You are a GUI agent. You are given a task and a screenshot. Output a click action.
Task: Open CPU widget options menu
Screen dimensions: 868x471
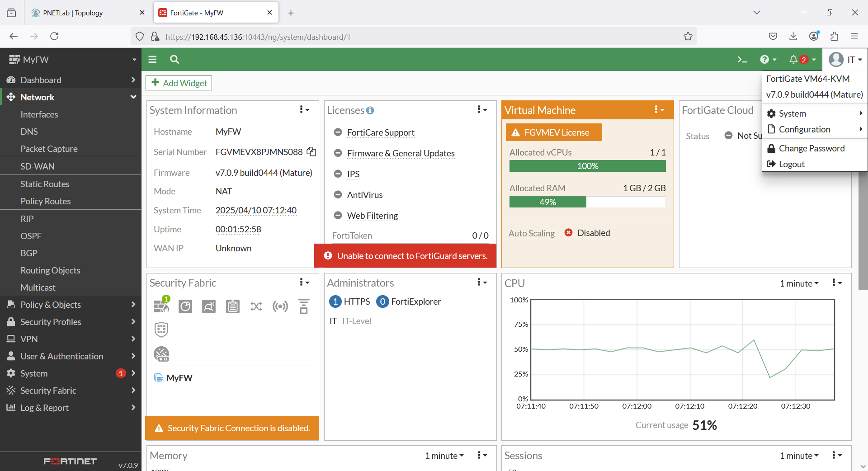[837, 283]
